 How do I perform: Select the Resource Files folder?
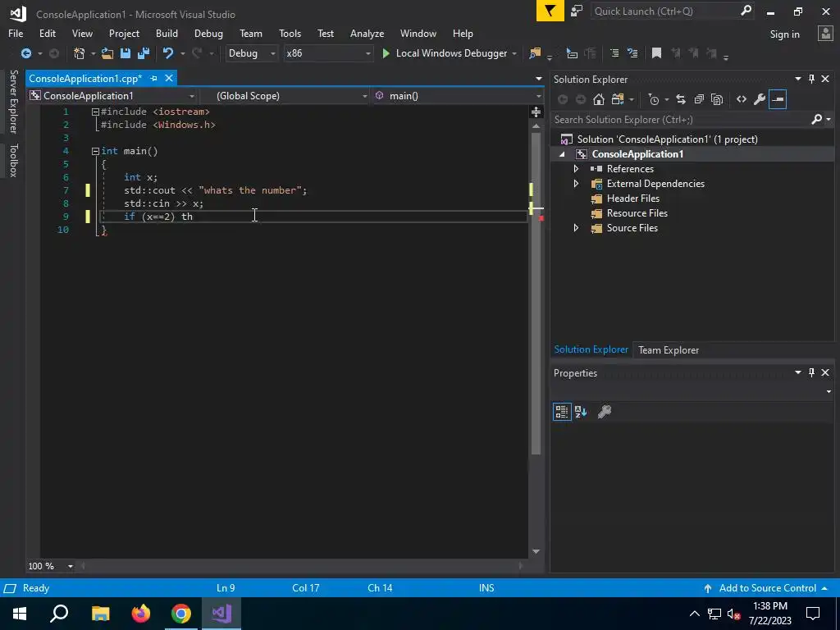[637, 213]
